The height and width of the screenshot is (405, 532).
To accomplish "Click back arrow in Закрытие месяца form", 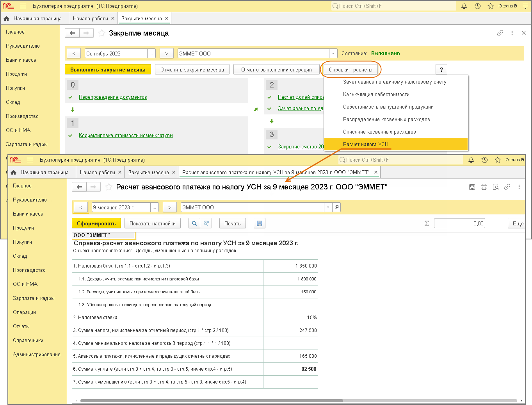I will point(72,33).
